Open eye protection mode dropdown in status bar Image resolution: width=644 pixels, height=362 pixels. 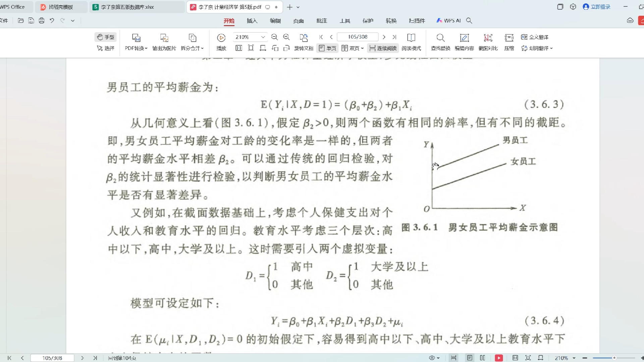434,358
